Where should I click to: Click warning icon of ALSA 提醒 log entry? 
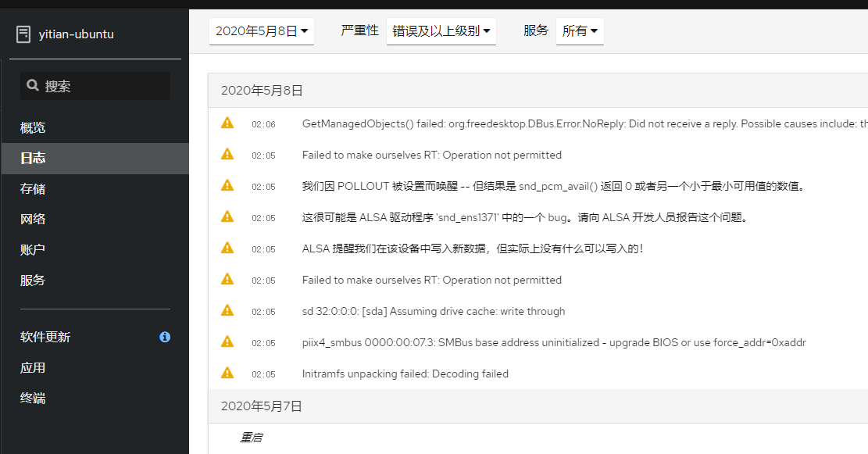coord(227,248)
